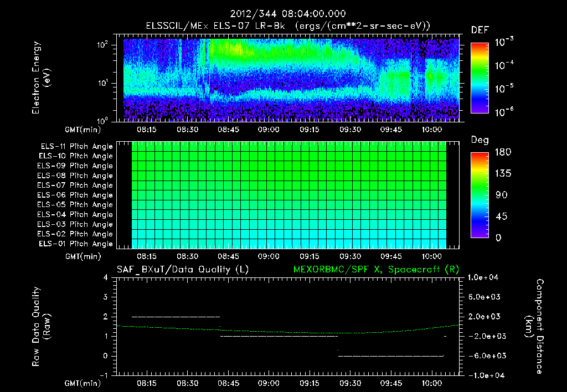The width and height of the screenshot is (567, 392).
Task: Click the 0 degree scale label
Action: [498, 238]
